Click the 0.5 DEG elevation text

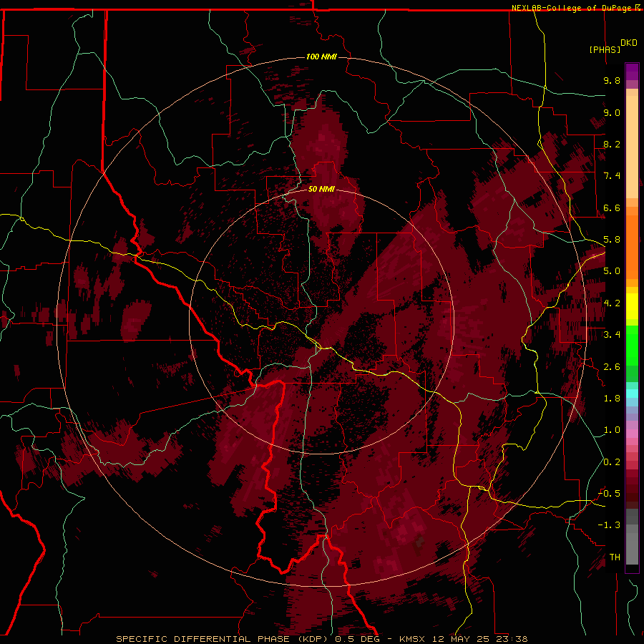(x=357, y=639)
